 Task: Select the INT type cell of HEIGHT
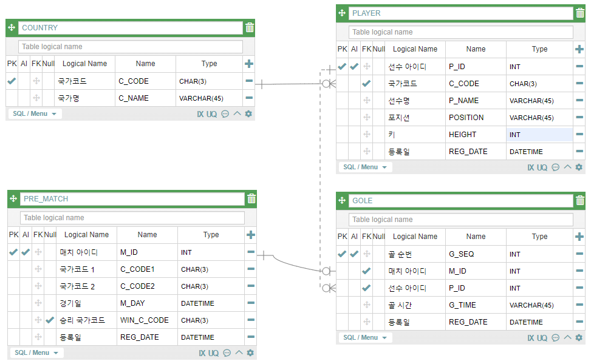pyautogui.click(x=539, y=135)
